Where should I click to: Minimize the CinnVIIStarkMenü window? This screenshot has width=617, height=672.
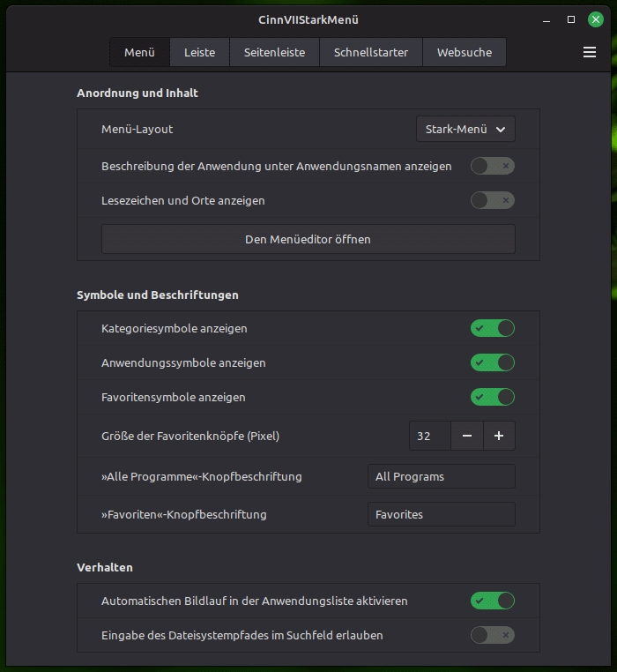tap(546, 19)
